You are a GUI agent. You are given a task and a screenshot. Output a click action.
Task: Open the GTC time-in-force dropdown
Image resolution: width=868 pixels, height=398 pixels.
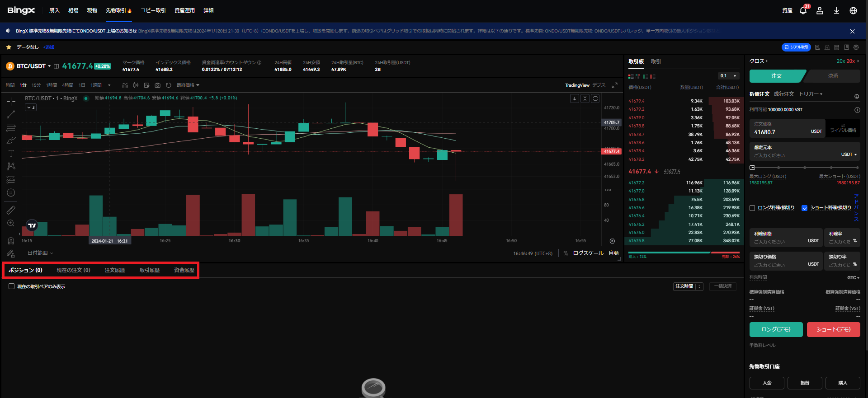[x=853, y=278]
